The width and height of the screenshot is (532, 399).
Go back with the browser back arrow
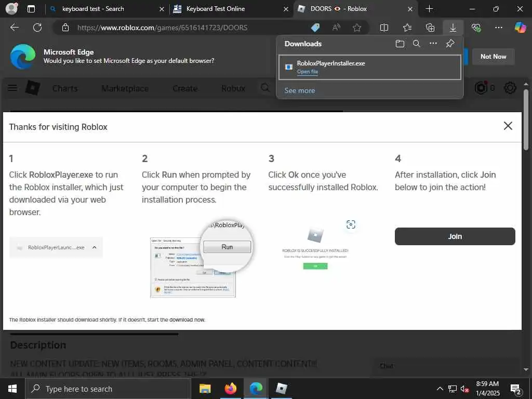point(15,28)
